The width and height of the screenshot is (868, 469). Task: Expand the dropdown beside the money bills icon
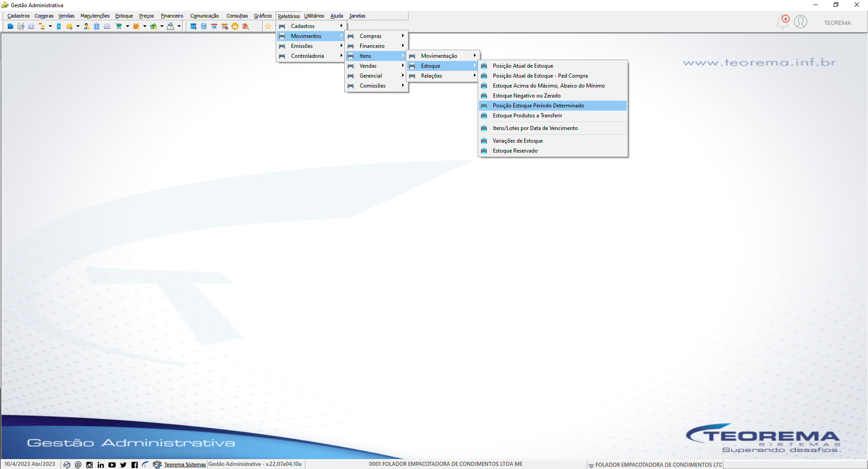162,26
